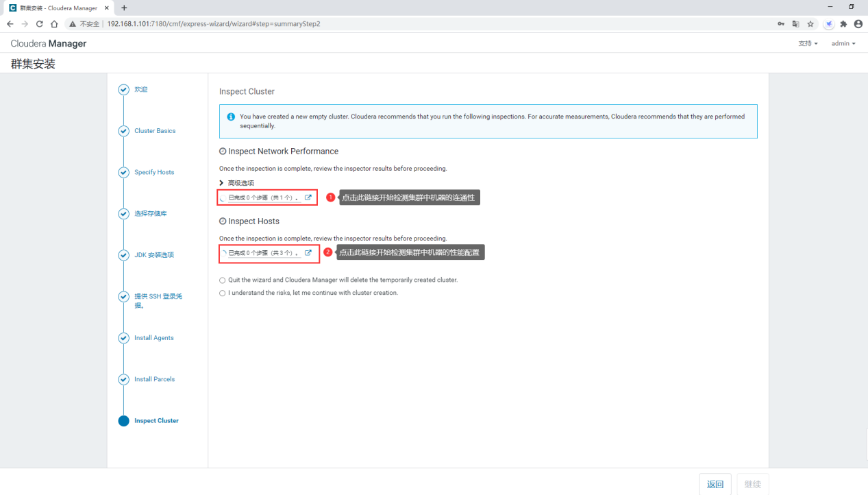Click the JDK 安装选项 step checkmark icon
The height and width of the screenshot is (495, 868).
(123, 255)
